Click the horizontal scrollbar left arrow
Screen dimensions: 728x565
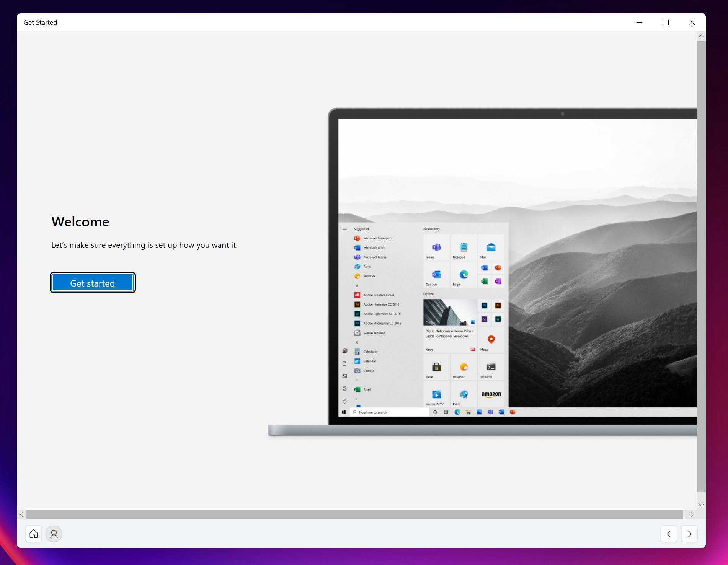21,515
